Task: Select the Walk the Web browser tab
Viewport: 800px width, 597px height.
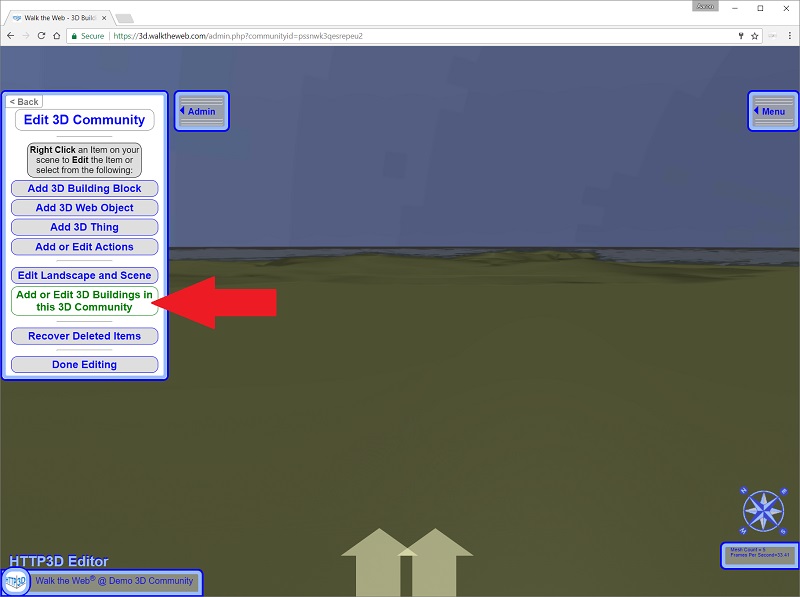Action: click(59, 18)
